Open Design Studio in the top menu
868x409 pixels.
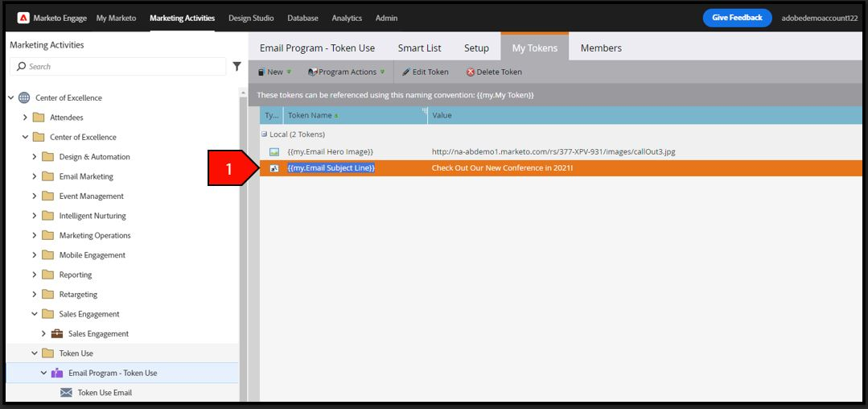pyautogui.click(x=251, y=19)
